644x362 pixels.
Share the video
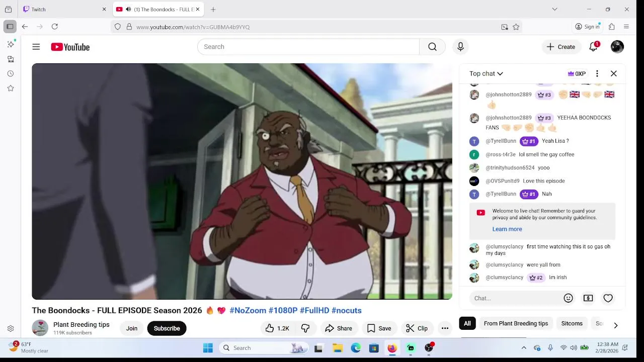pyautogui.click(x=339, y=328)
